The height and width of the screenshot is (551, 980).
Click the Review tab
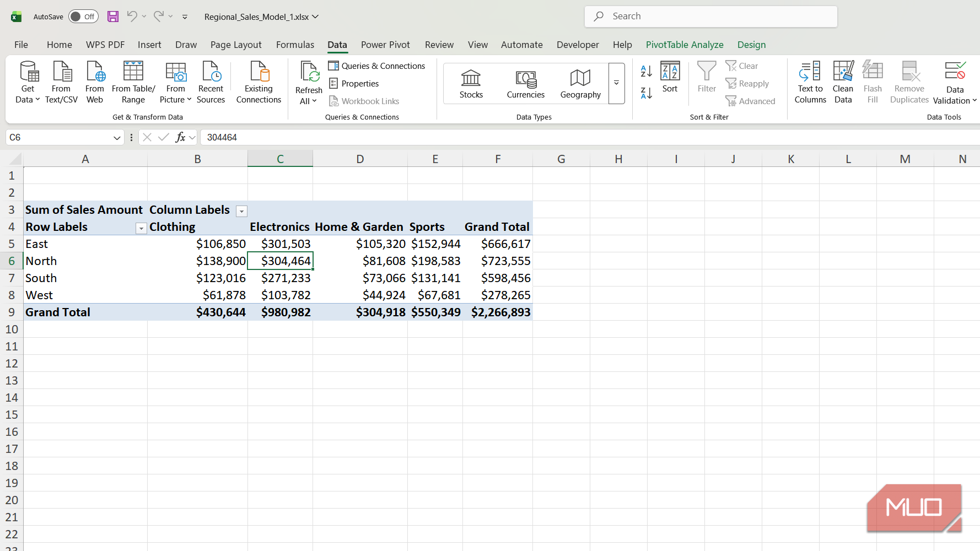439,45
